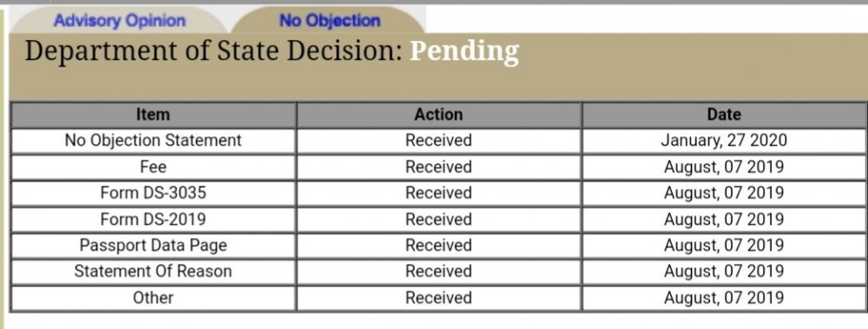Click the Pending decision status text
Viewport: 868px width, 329px height.
464,51
